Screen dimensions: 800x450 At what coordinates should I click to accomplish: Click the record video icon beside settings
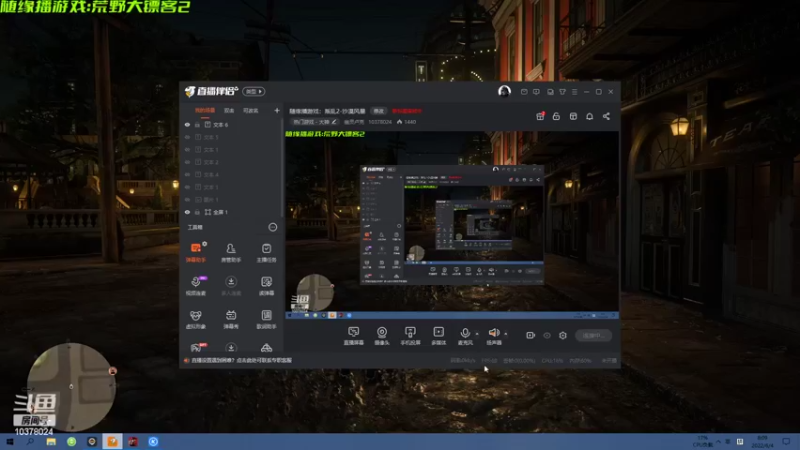531,335
